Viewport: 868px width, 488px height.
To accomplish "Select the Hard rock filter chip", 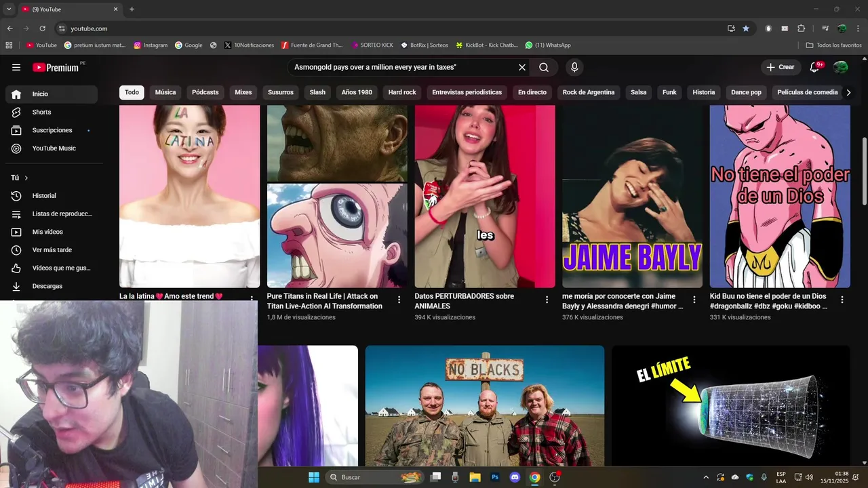I will point(402,92).
